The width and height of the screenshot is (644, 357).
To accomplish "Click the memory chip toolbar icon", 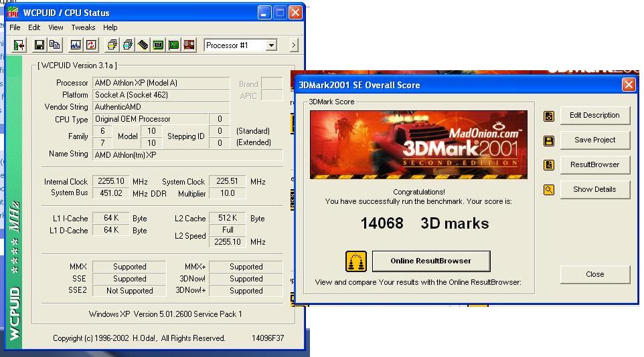I will [143, 45].
